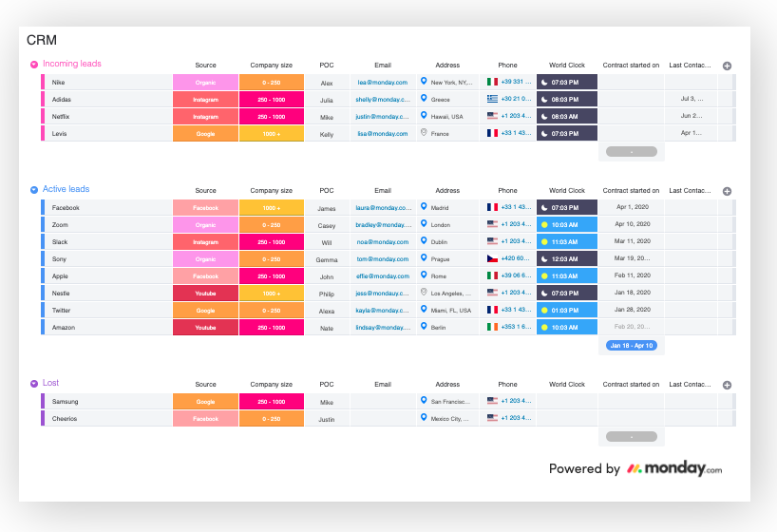Click Italian flag in Nike phone cell
777x532 pixels.
pyautogui.click(x=492, y=82)
